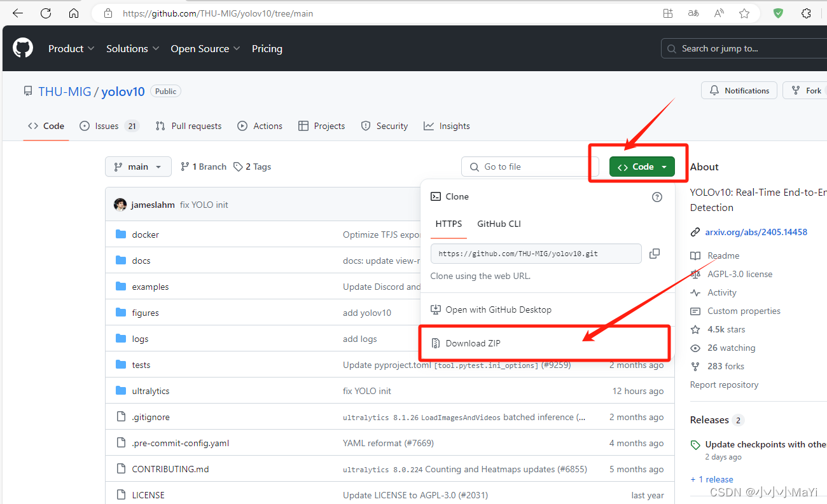827x504 pixels.
Task: Click the read aloud icon in address bar
Action: click(719, 13)
